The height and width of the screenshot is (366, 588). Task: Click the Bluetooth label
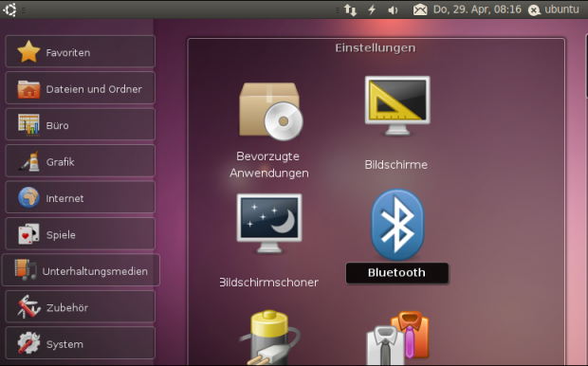tap(396, 273)
